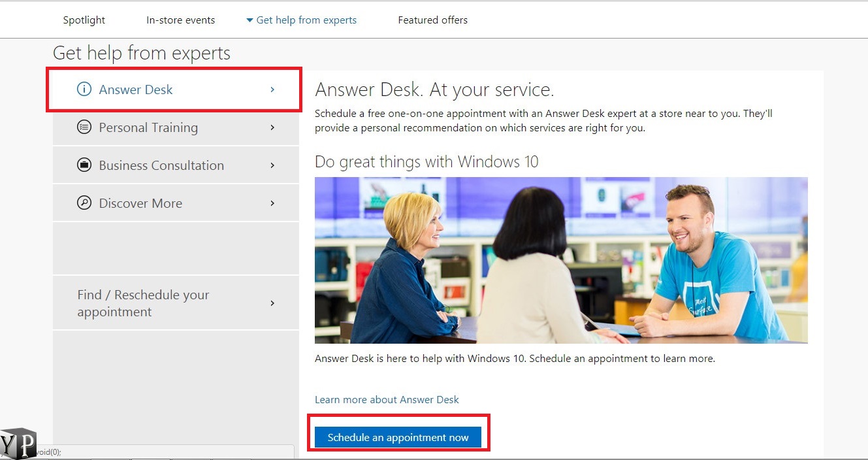Click the paragraph starting Schedule a free one-on-one

(543, 121)
